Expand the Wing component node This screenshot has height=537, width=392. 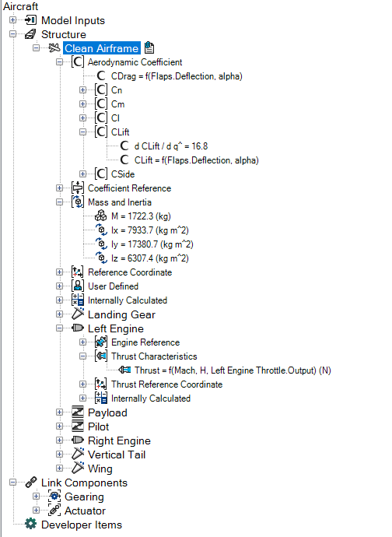pyautogui.click(x=59, y=469)
